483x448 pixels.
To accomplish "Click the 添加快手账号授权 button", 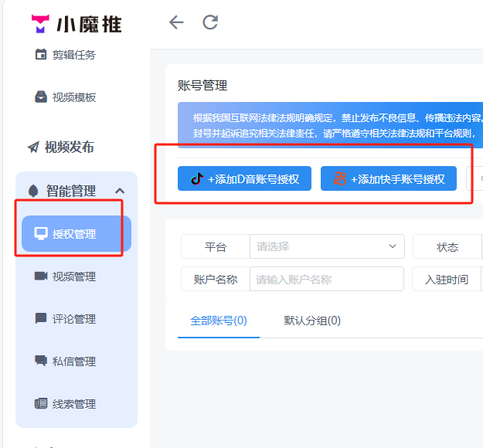I will [x=388, y=178].
